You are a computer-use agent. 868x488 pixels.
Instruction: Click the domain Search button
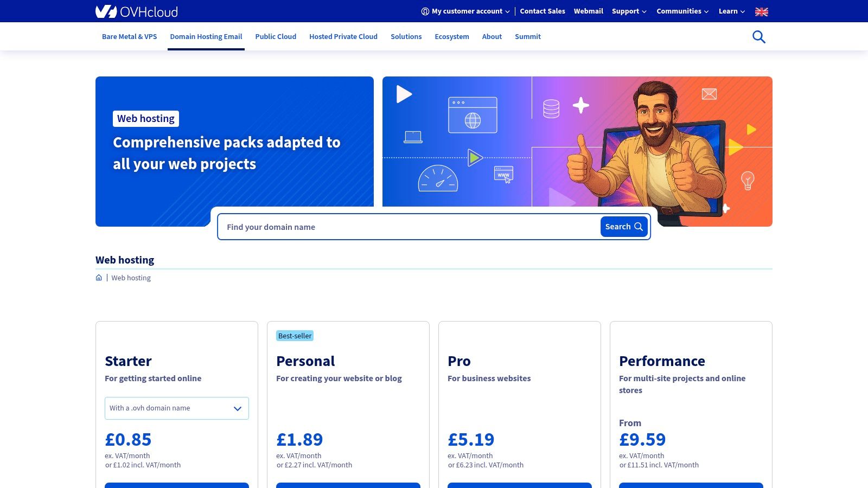pos(624,227)
